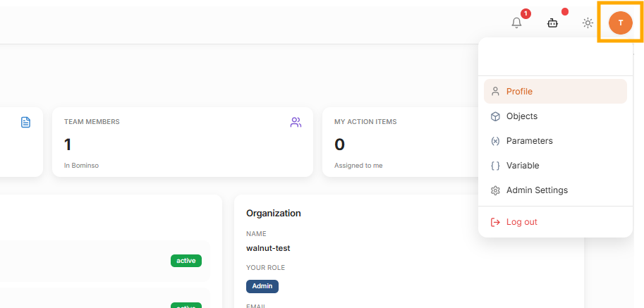Click the curly braces Variable icon
The width and height of the screenshot is (644, 308).
pos(495,166)
